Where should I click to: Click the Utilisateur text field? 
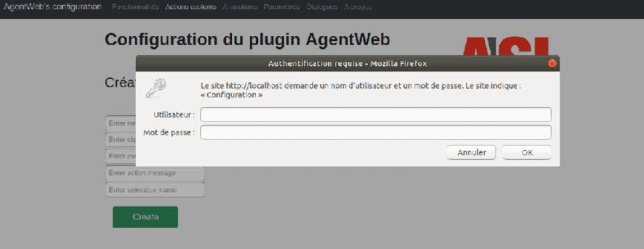[x=375, y=114]
